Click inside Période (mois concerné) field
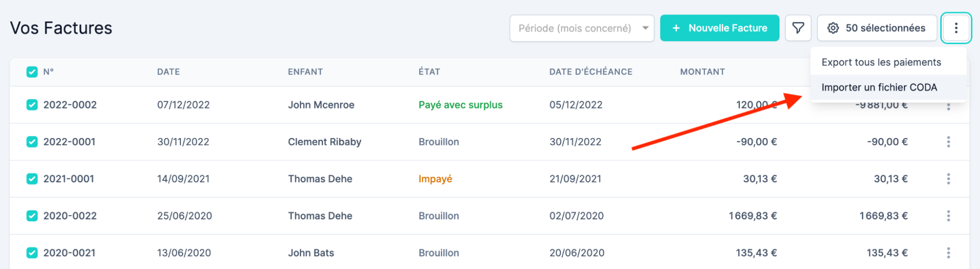Screen dimensions: 980x269 (574, 28)
